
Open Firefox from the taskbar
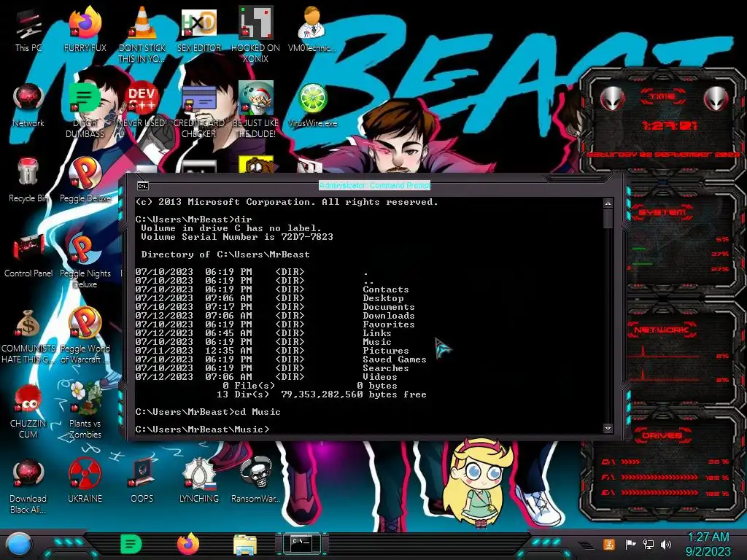(x=188, y=544)
